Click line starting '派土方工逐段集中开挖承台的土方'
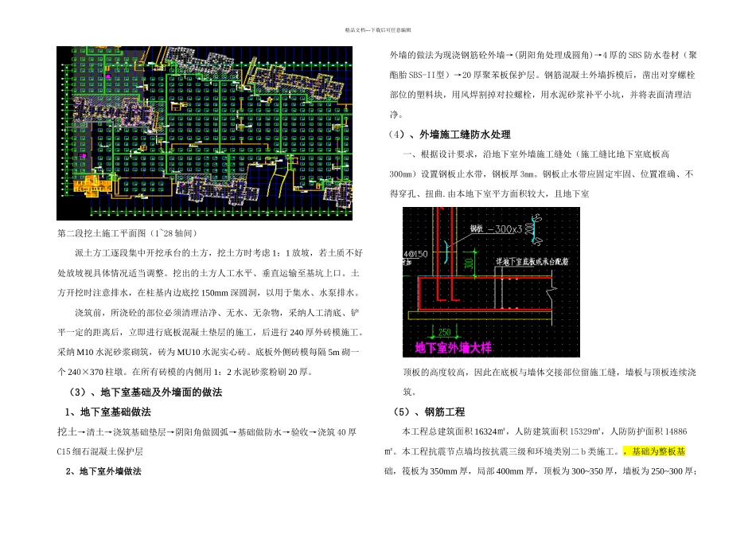Screen dimensions: 756x535 click(219, 253)
